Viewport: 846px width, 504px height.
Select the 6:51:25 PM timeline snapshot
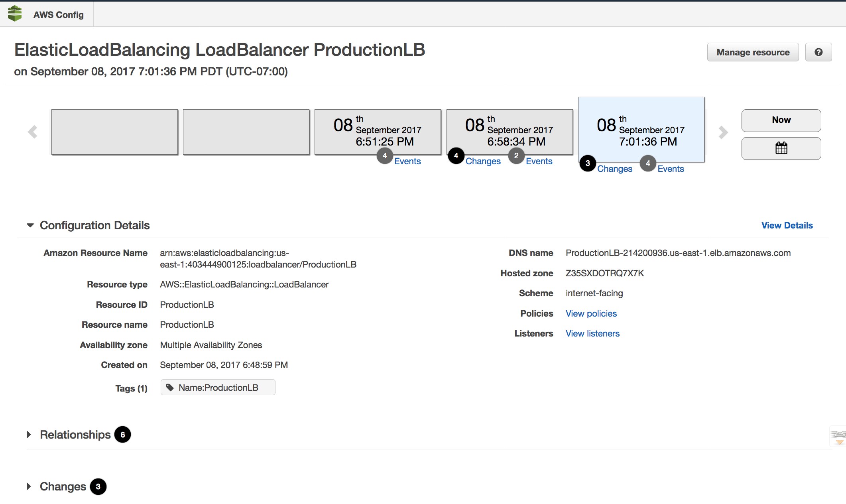tap(377, 132)
